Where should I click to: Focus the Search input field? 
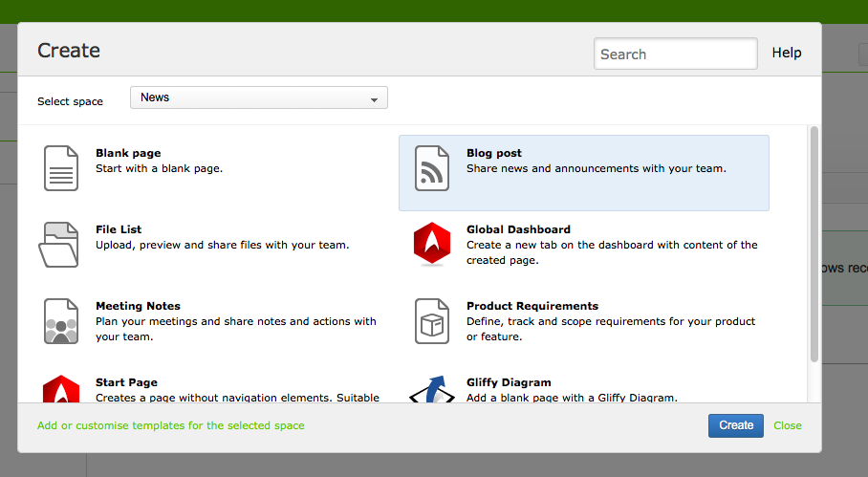pyautogui.click(x=675, y=54)
